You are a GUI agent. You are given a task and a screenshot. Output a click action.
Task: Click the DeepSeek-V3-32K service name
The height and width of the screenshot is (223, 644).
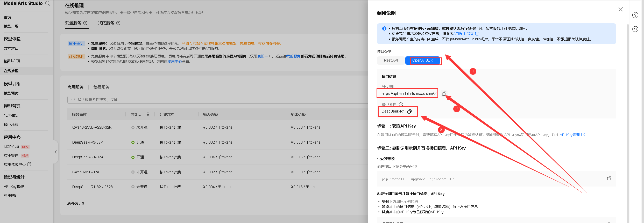coord(88,142)
